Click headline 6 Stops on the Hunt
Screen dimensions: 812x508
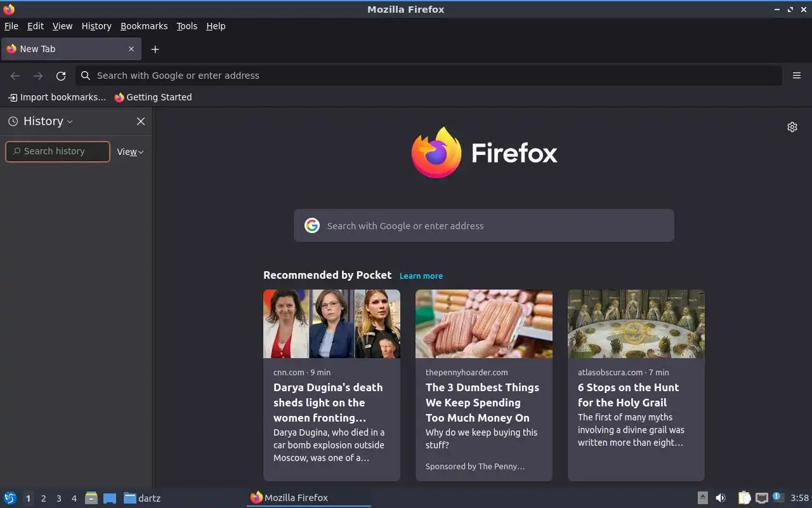point(628,395)
